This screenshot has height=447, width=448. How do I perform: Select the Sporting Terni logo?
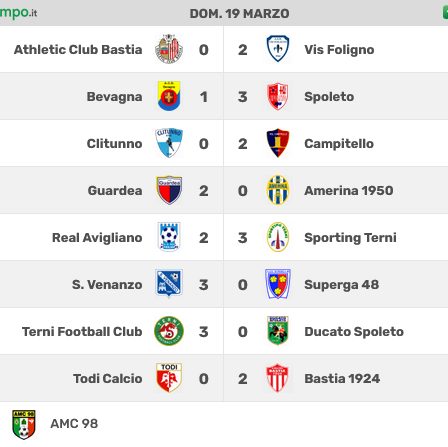(x=278, y=237)
